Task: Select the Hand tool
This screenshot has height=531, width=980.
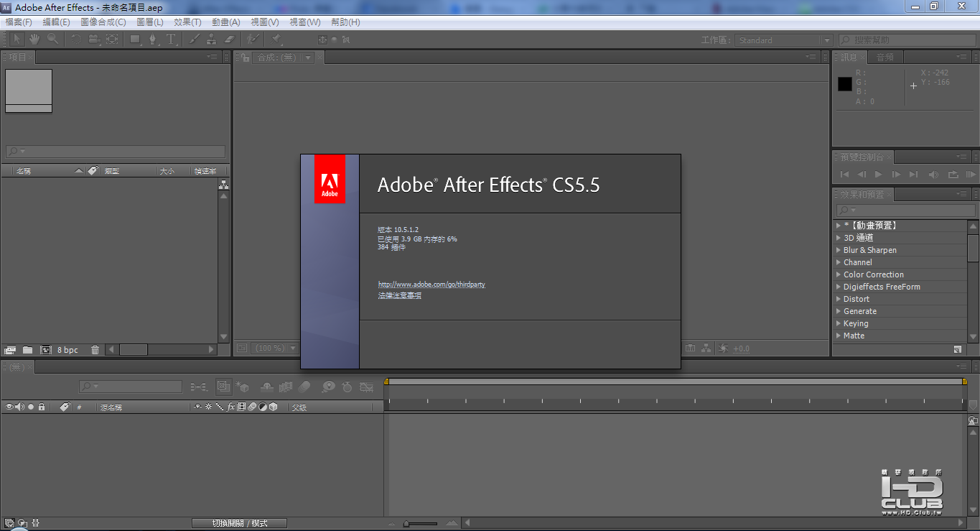Action: (x=34, y=40)
